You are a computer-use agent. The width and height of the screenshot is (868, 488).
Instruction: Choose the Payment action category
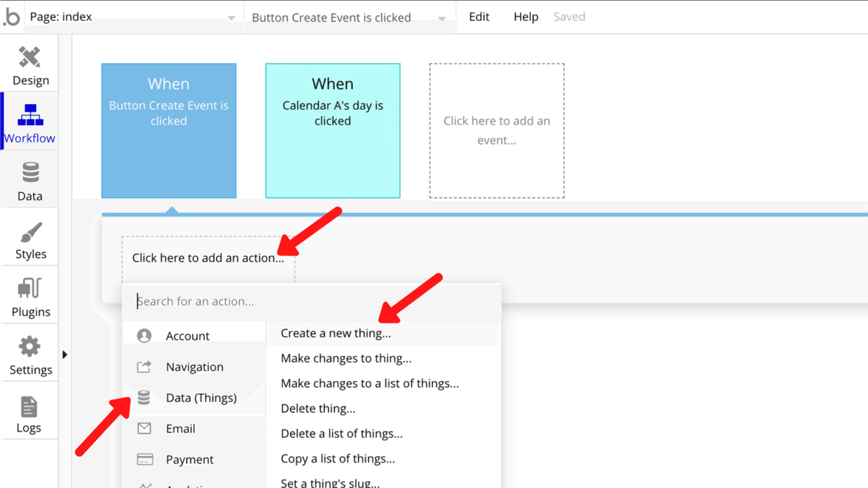click(195, 460)
